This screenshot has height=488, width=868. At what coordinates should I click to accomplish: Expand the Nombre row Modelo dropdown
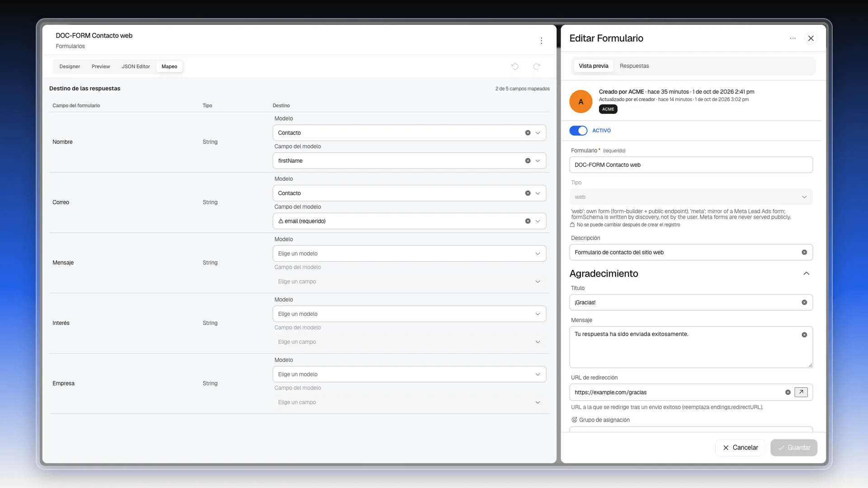click(x=538, y=133)
